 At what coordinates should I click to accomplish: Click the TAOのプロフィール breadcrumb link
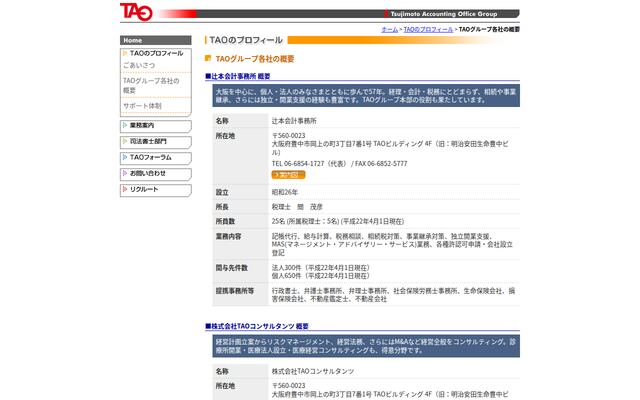click(x=428, y=29)
